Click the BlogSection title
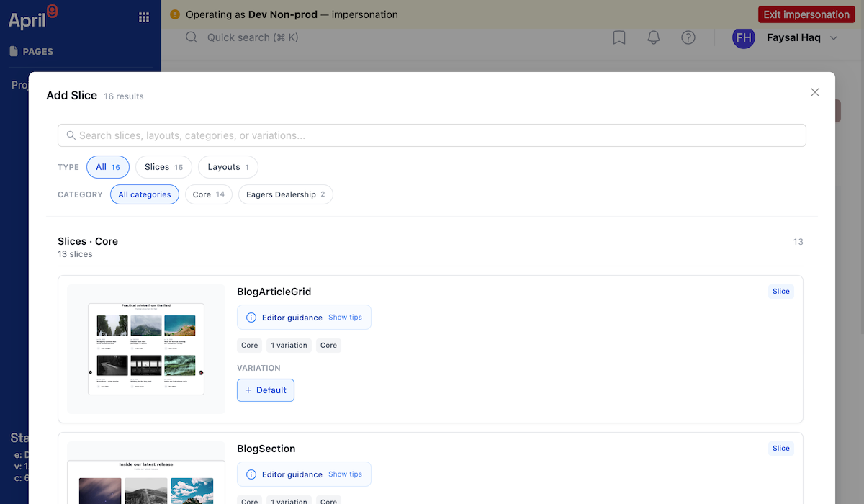 click(266, 449)
